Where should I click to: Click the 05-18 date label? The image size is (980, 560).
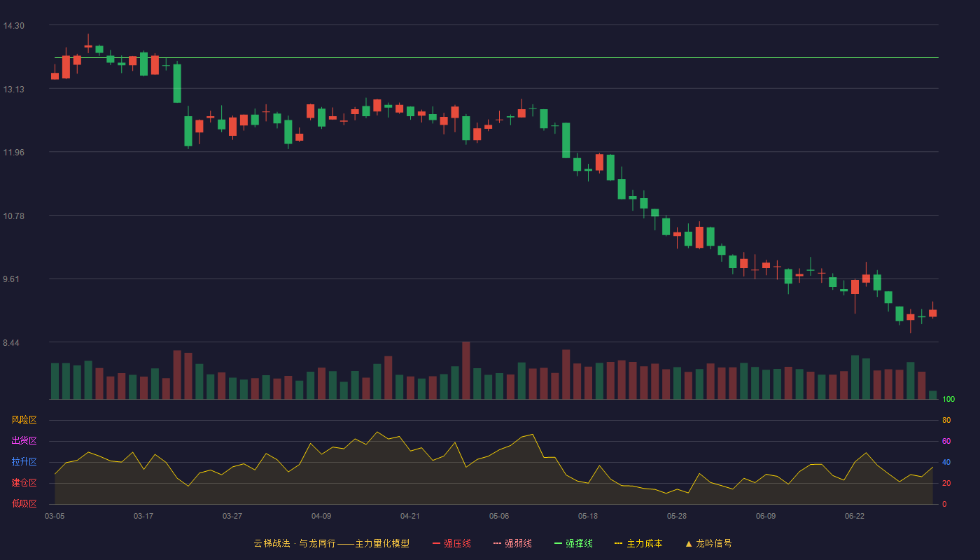point(588,516)
